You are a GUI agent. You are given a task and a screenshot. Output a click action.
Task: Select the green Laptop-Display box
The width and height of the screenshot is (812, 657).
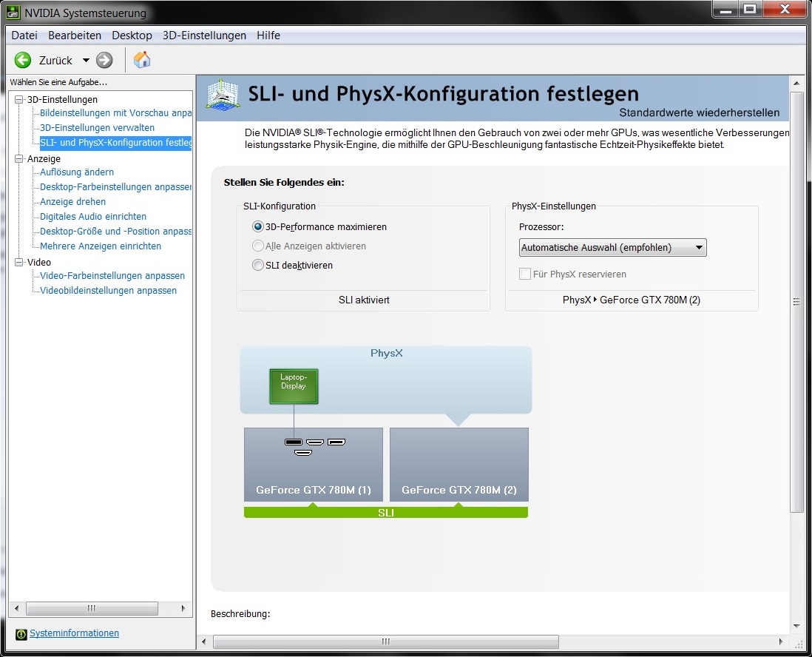(294, 386)
